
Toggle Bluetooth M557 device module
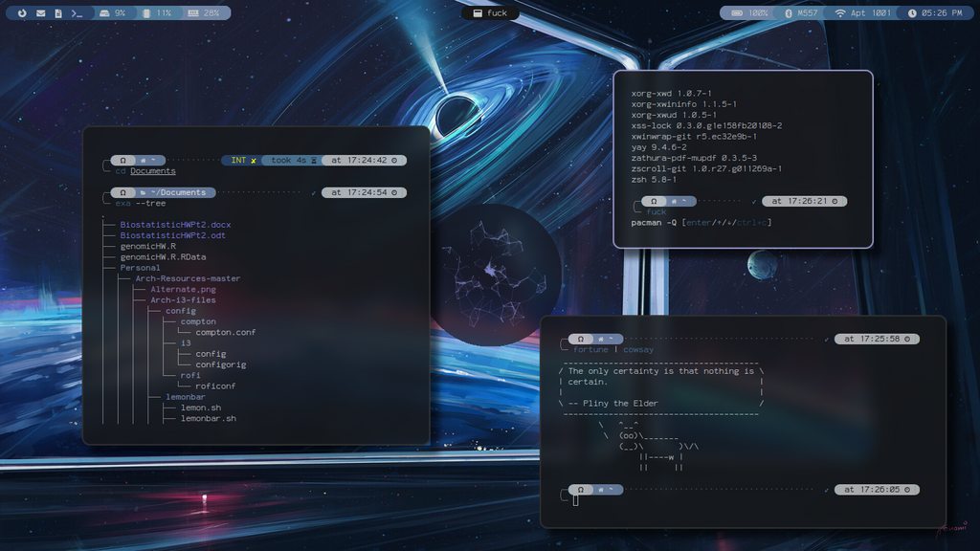click(x=802, y=13)
